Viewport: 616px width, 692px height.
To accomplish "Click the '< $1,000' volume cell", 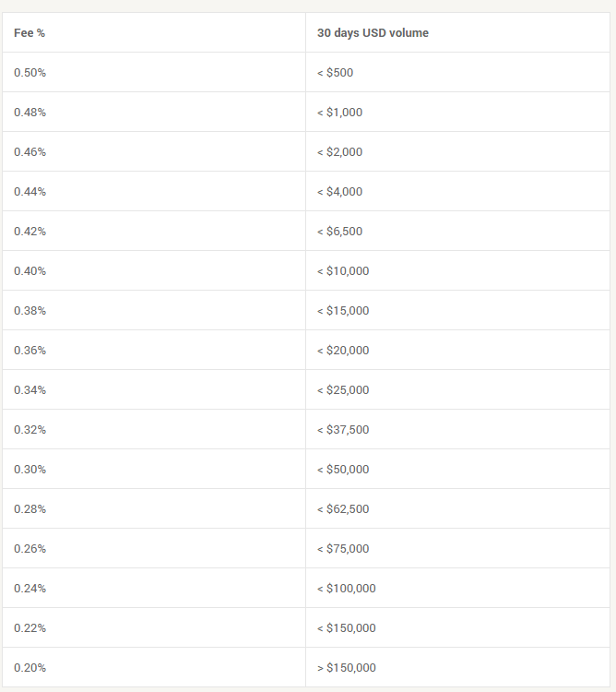I will (x=457, y=112).
